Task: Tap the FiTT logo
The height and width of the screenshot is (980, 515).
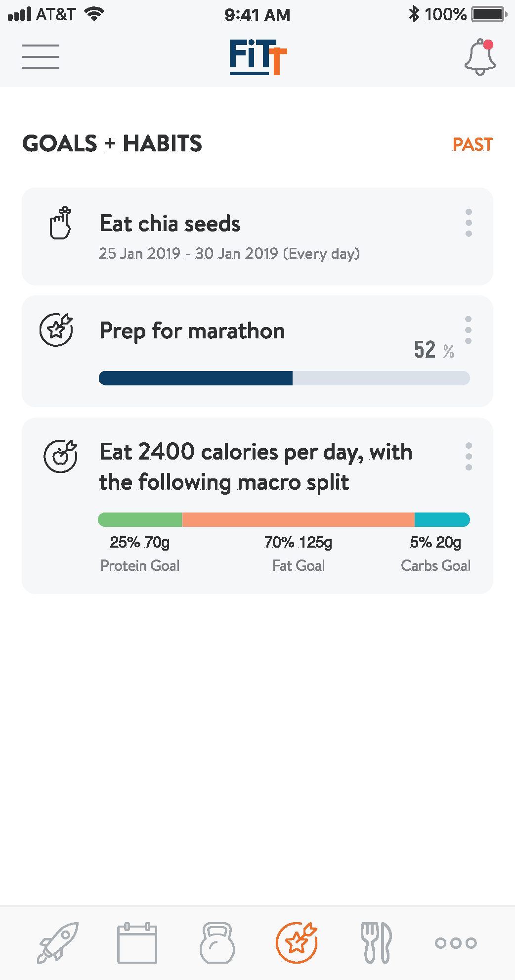Action: pos(257,57)
